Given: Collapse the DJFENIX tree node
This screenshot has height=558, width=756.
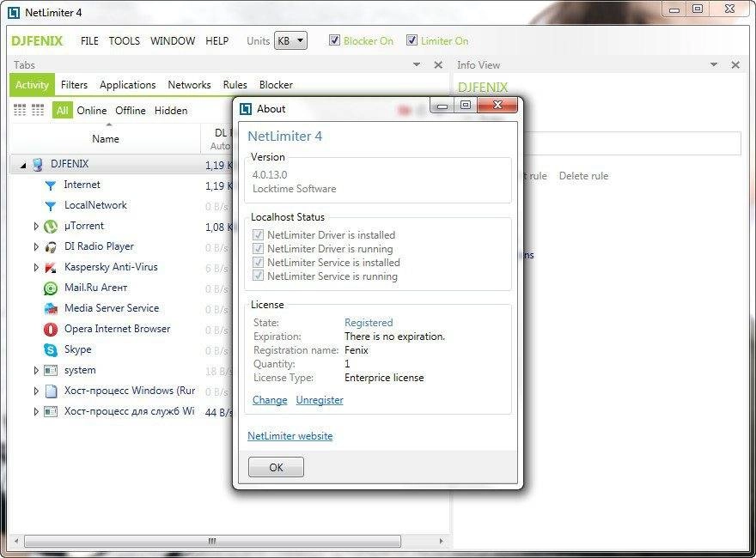Looking at the screenshot, I should click(23, 166).
